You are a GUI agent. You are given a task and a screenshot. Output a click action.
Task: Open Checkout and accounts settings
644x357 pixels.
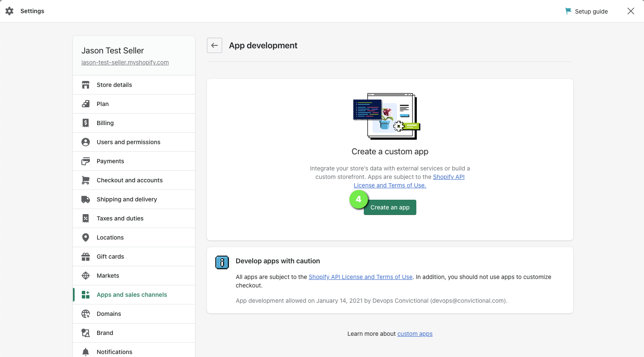point(134,180)
